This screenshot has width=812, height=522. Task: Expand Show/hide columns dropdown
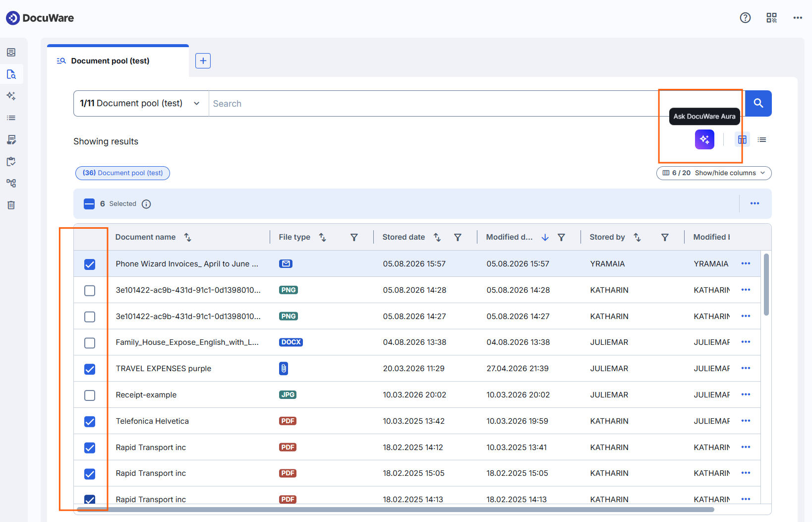point(714,173)
